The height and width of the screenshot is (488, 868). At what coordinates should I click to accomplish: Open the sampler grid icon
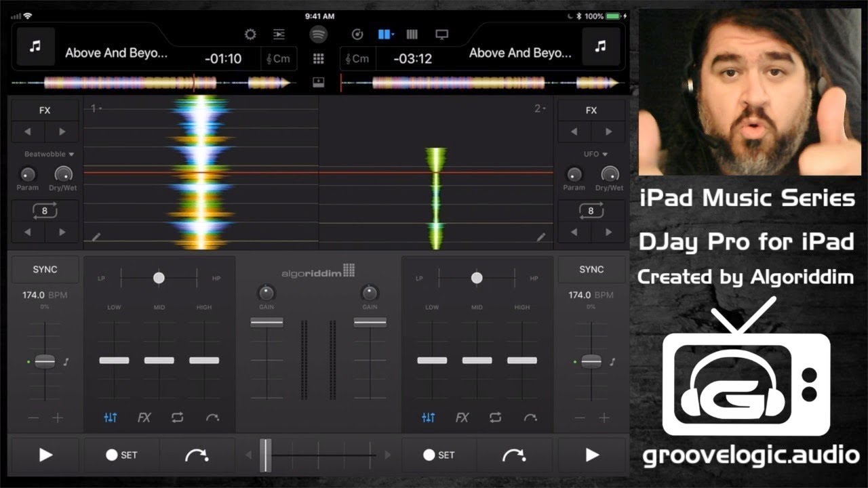tap(318, 59)
